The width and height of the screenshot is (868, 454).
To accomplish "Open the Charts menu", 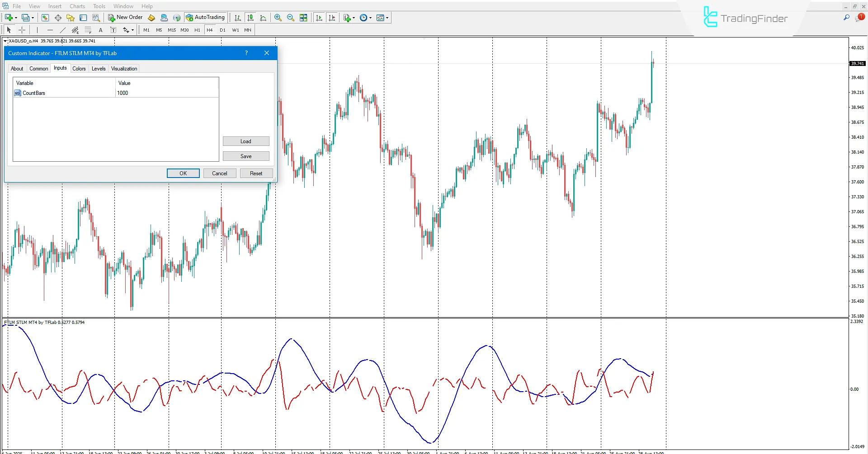I will (77, 6).
